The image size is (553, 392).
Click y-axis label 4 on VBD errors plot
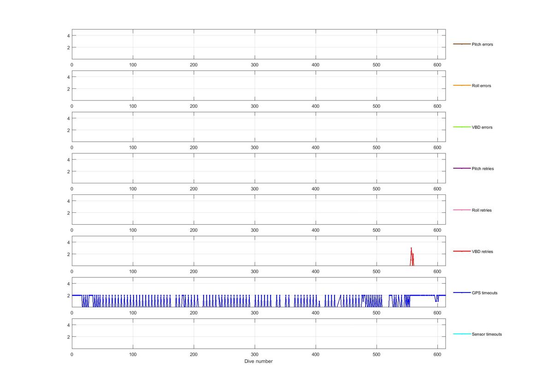point(68,118)
